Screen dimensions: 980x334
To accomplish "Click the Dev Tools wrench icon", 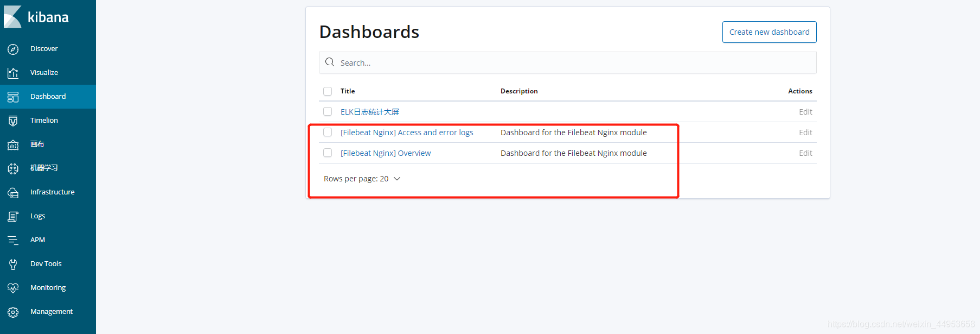I will pos(13,264).
